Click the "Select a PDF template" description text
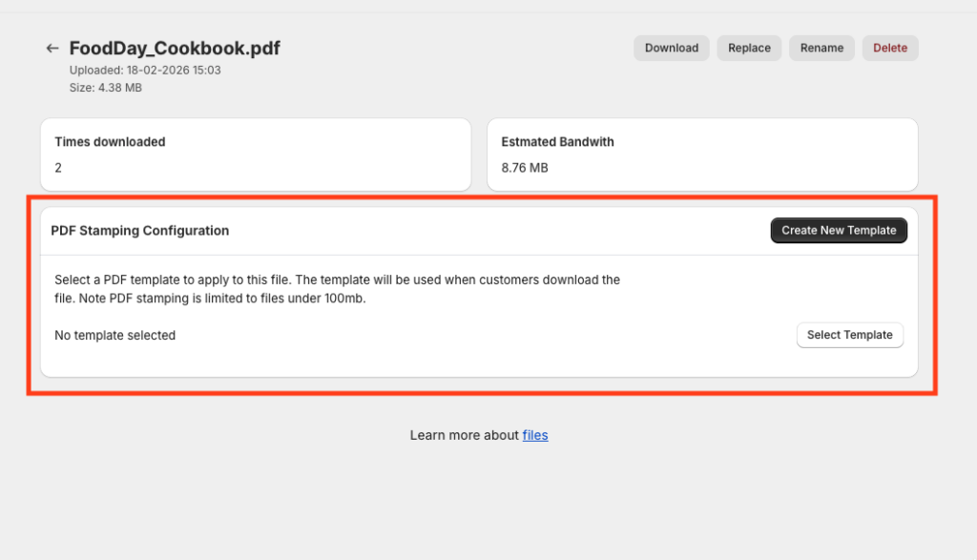 239,280
